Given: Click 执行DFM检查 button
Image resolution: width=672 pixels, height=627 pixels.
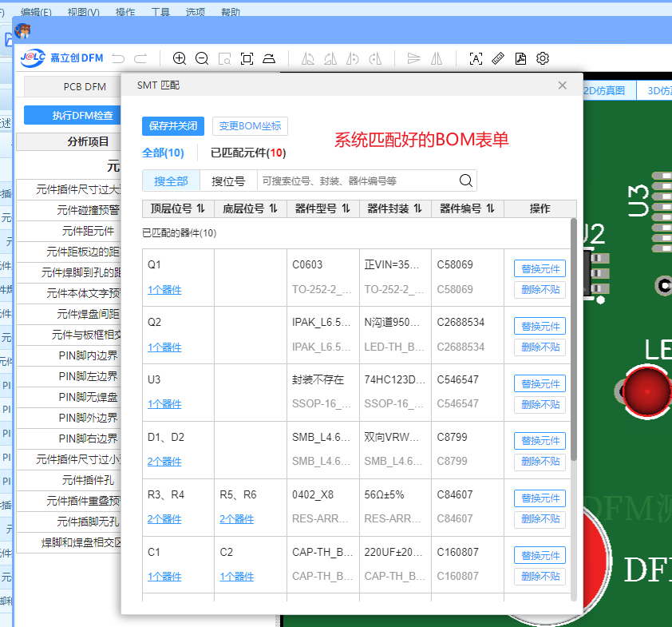Looking at the screenshot, I should pos(73,115).
